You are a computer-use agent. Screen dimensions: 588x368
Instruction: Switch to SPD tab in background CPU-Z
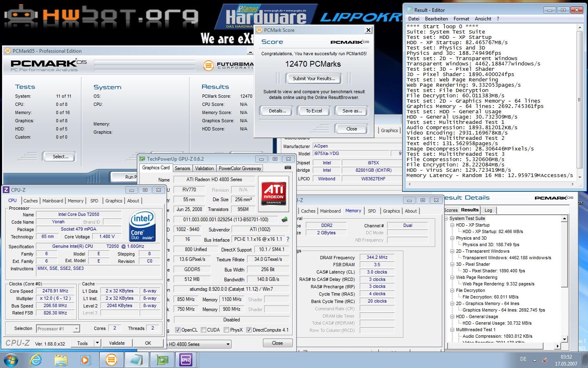372,211
